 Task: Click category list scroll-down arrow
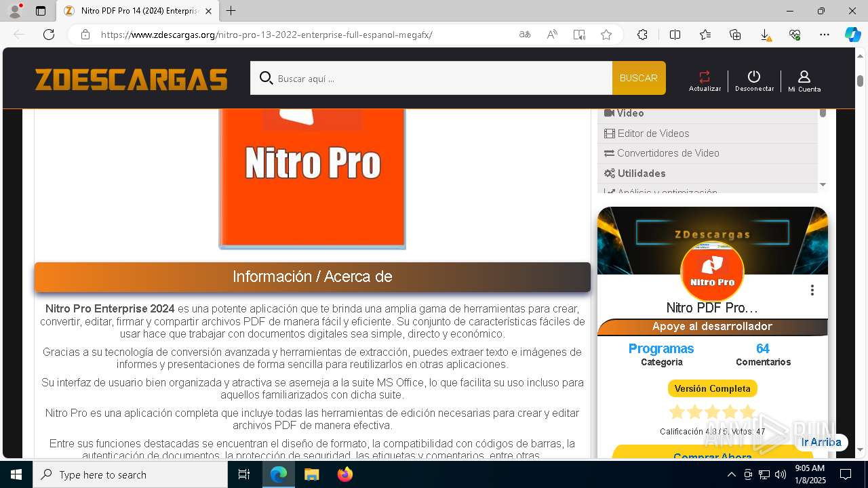823,184
